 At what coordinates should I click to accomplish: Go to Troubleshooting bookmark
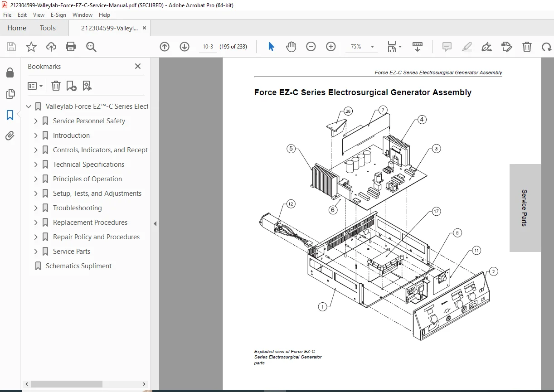(x=77, y=208)
